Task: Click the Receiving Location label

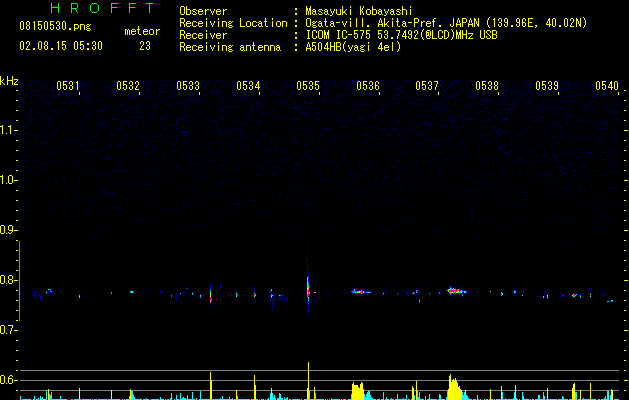Action: tap(233, 23)
